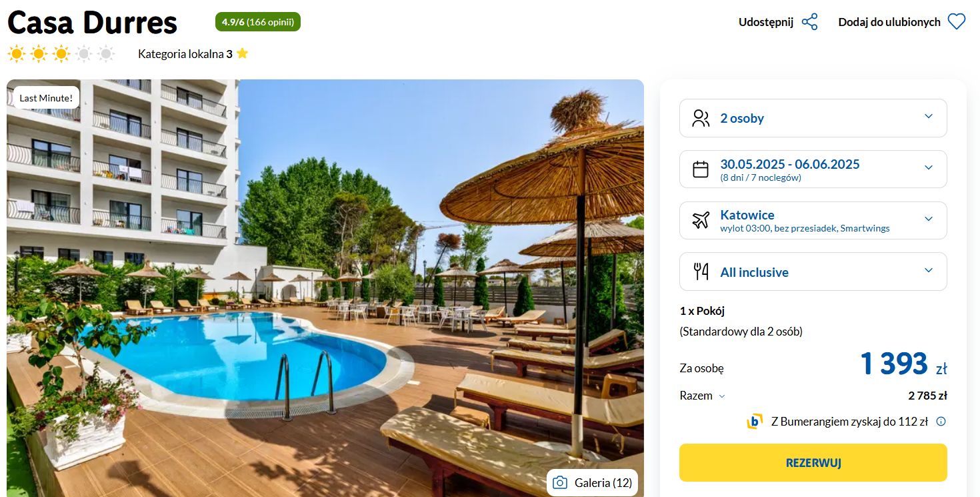The height and width of the screenshot is (497, 980).
Task: Expand the 2 osoby guests dropdown
Action: coord(813,118)
